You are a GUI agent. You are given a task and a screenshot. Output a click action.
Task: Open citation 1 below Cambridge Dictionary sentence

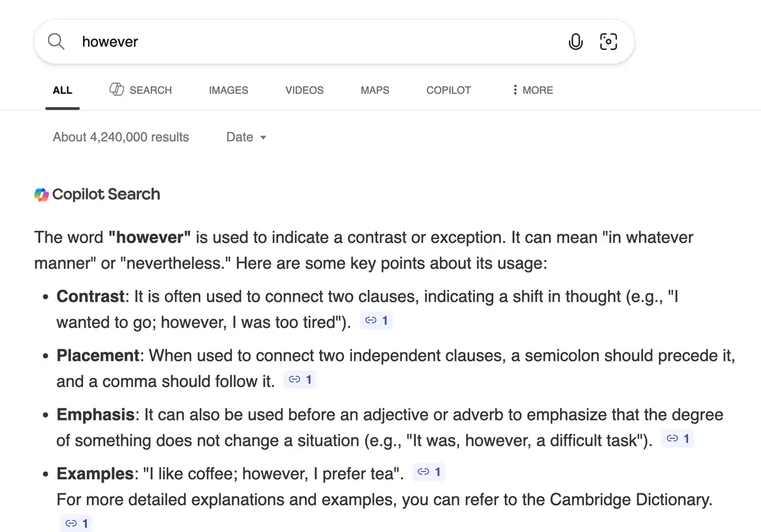point(77,524)
